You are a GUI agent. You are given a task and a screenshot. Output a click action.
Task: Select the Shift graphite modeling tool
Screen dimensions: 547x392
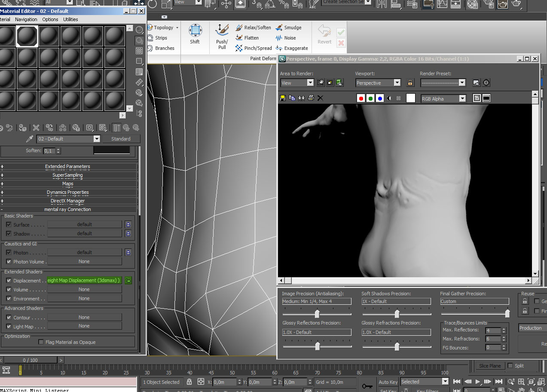point(195,34)
